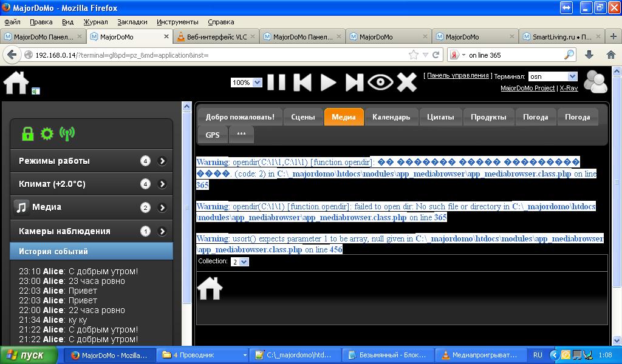Click История событий header
Viewport: 622px width, 364px height.
tap(91, 251)
